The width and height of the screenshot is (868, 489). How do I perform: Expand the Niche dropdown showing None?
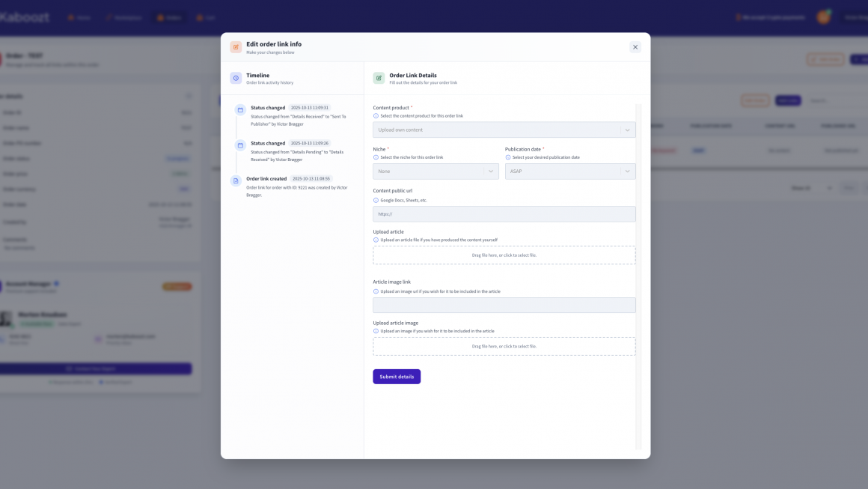tap(435, 171)
